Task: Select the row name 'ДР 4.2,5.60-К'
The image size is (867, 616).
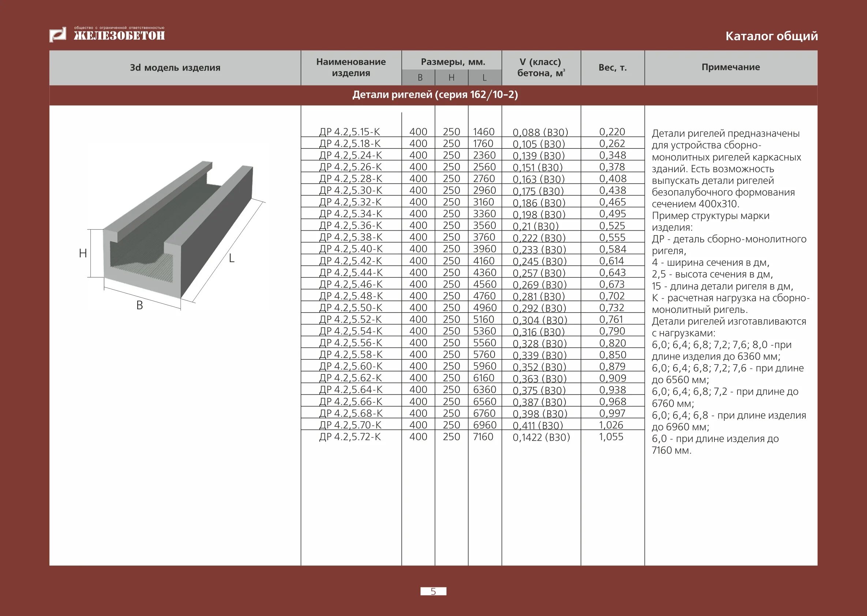Action: (x=350, y=366)
